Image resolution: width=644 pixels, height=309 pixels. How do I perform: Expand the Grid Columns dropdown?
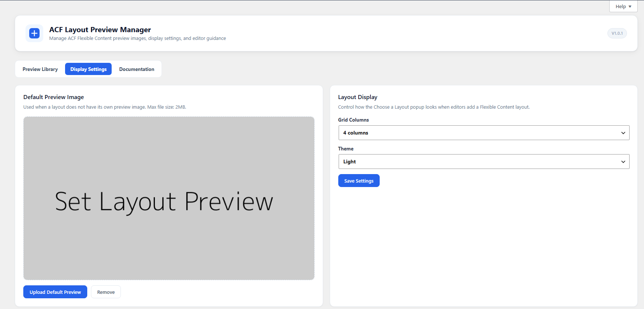click(x=484, y=133)
